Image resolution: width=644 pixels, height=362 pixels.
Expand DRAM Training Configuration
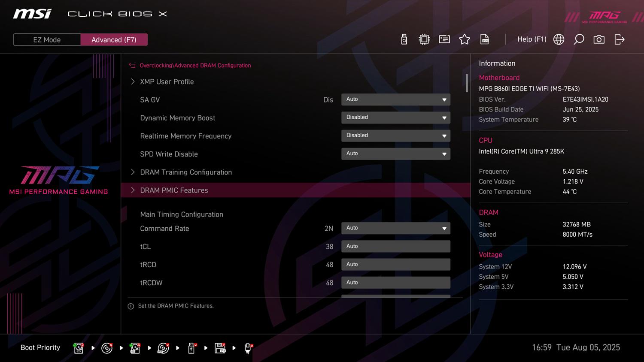(185, 172)
